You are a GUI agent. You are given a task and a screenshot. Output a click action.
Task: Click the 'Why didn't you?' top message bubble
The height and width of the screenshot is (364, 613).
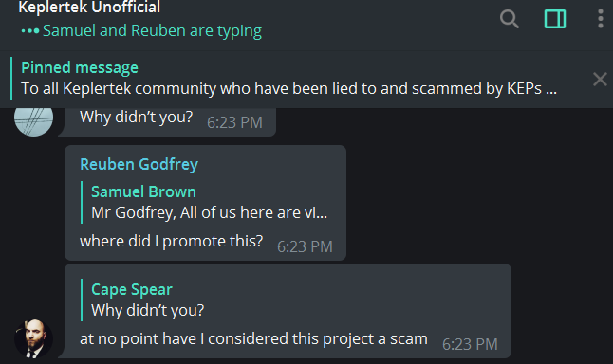pyautogui.click(x=170, y=121)
